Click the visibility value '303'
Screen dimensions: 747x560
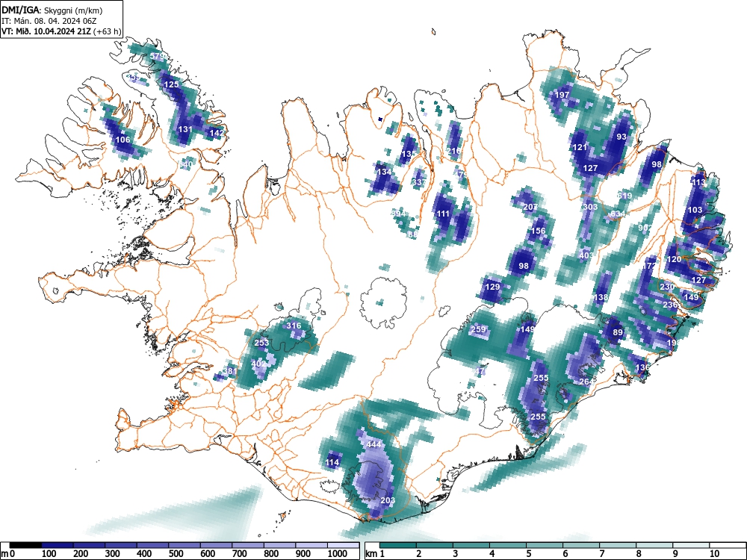tap(590, 207)
